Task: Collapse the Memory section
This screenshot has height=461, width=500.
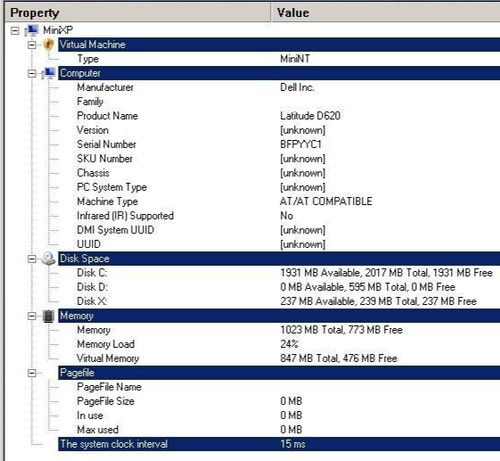Action: tap(32, 316)
